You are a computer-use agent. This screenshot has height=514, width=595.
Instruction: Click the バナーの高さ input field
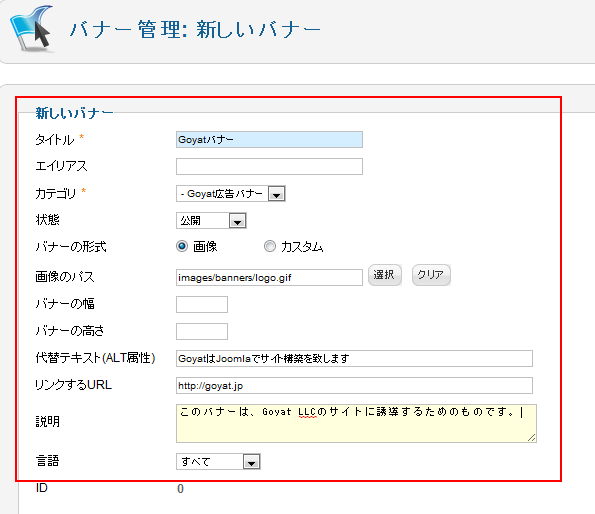pyautogui.click(x=202, y=332)
